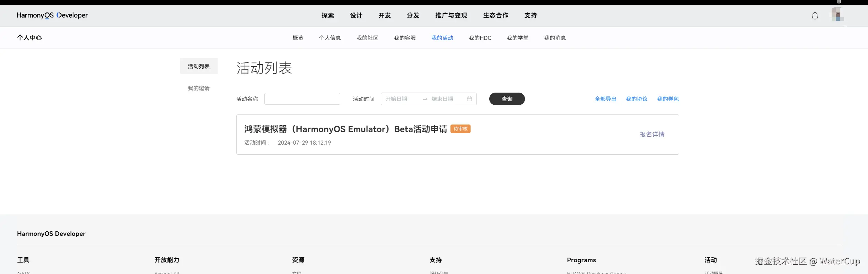
Task: Click the 鸿蒙模拟器 Beta活动申请 title
Action: [346, 129]
